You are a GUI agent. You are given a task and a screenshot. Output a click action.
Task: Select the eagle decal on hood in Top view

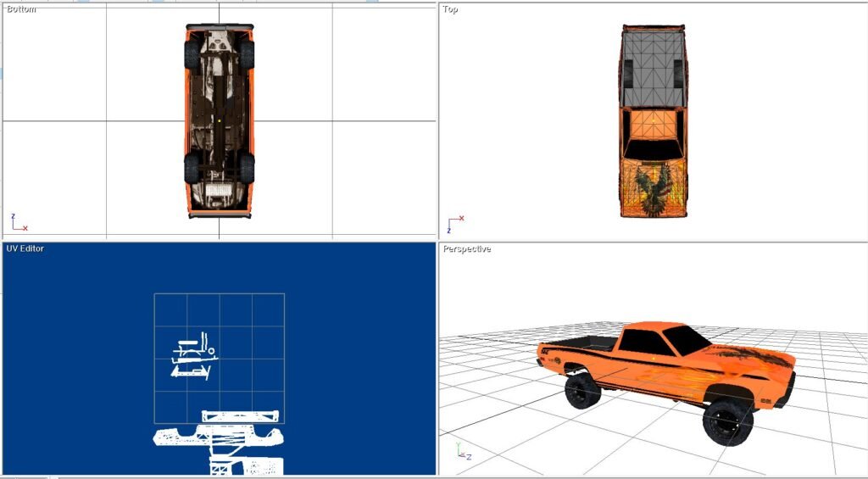point(652,188)
